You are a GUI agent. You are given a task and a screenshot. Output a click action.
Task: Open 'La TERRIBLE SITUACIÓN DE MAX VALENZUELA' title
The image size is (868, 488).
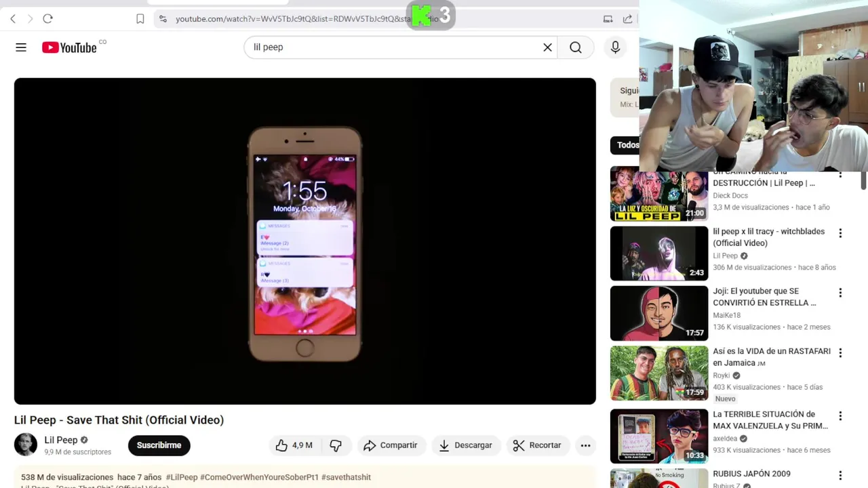(x=770, y=420)
